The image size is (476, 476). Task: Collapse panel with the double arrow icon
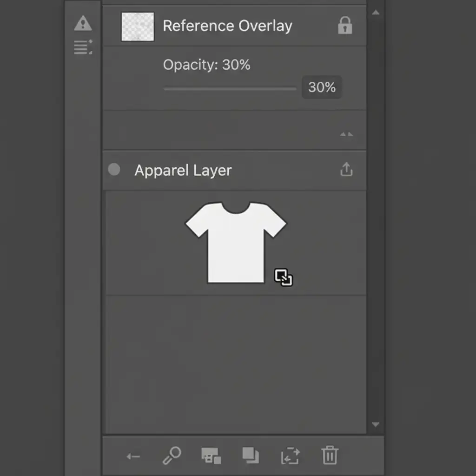[346, 134]
